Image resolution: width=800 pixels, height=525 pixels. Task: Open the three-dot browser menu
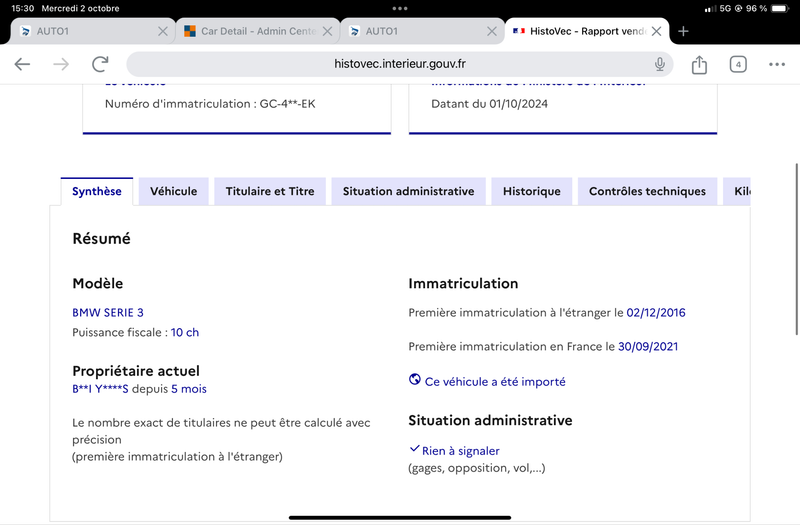[x=777, y=64]
